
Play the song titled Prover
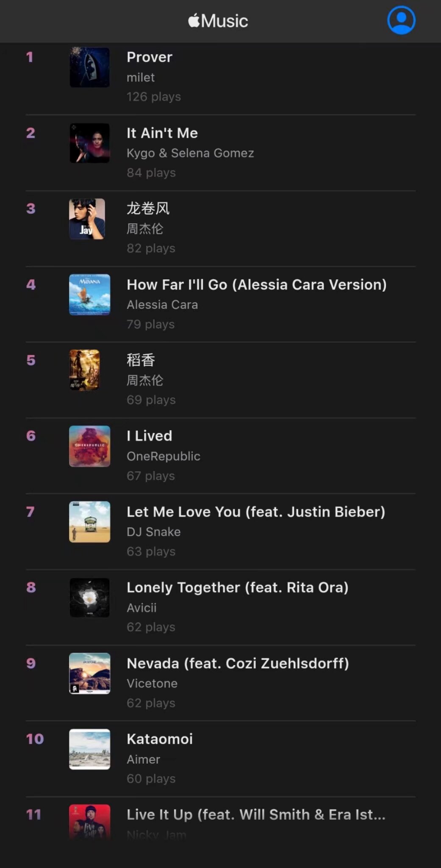(x=150, y=57)
